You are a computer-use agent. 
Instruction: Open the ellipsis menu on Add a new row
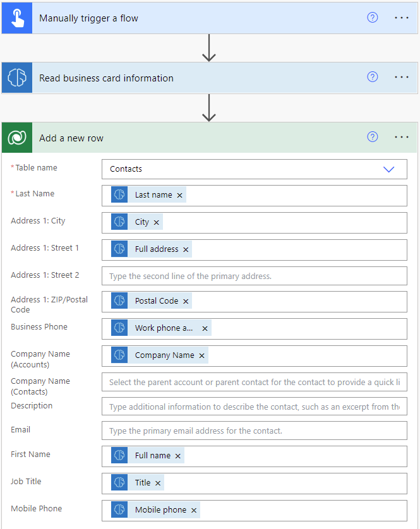pyautogui.click(x=402, y=138)
